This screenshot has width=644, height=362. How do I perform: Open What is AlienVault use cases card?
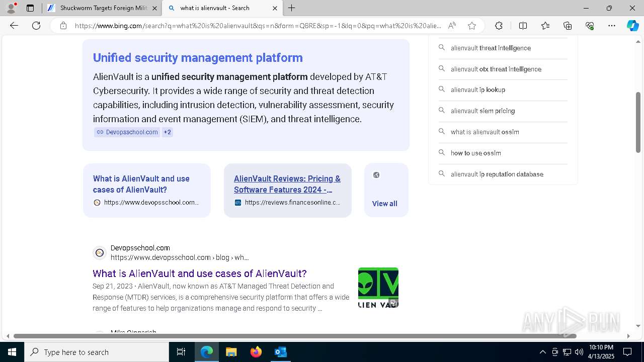coord(147,190)
